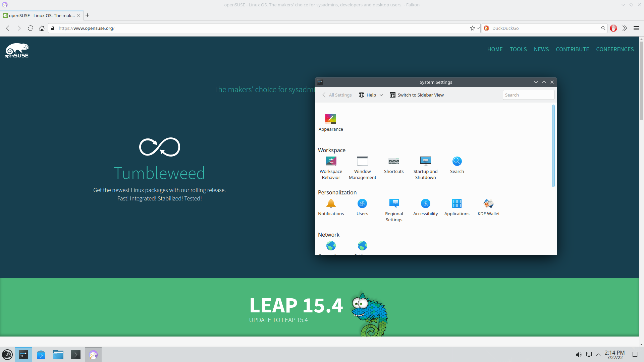Reload the openSUSE page
Screen dimensions: 644x362
pyautogui.click(x=31, y=28)
